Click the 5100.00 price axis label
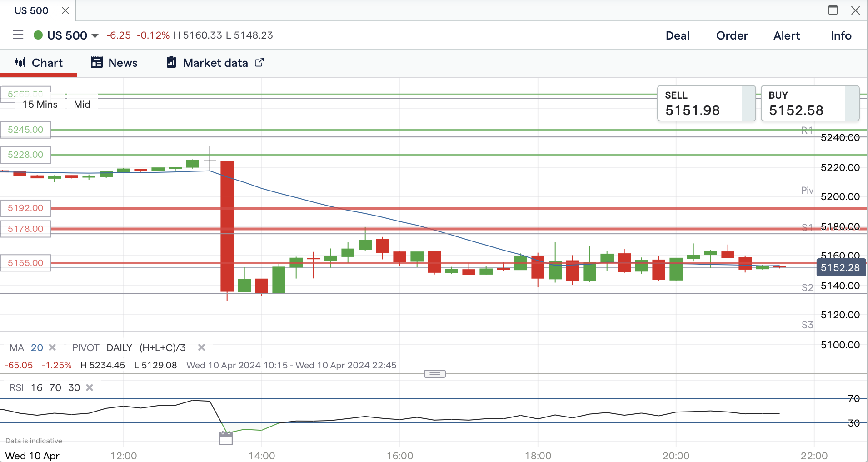Screen dimensions: 868x462 pos(840,345)
